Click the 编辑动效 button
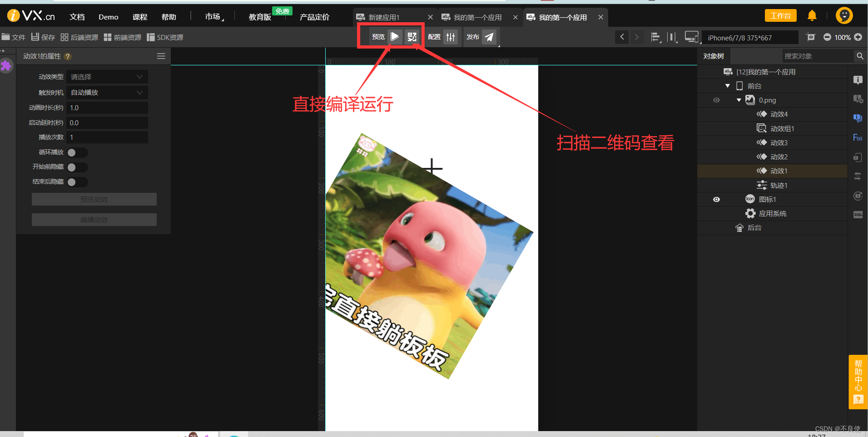The width and height of the screenshot is (868, 437). [94, 220]
